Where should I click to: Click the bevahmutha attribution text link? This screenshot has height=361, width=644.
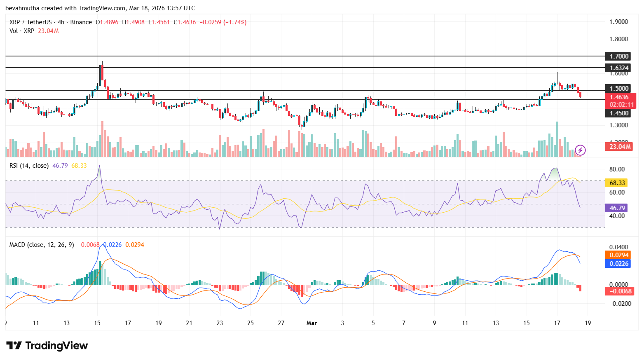[x=23, y=8]
